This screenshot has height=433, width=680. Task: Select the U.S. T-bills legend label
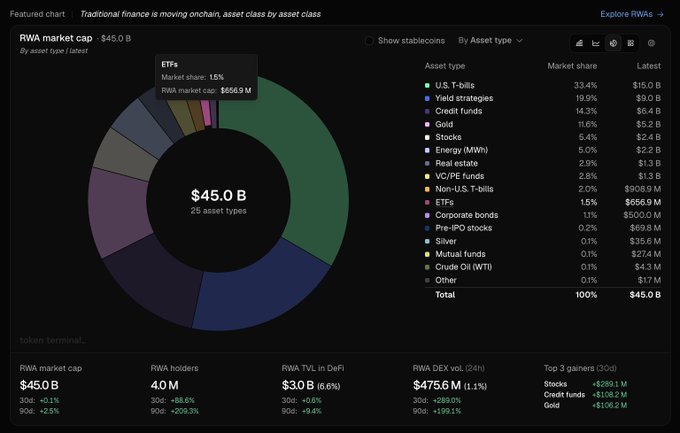pos(454,85)
